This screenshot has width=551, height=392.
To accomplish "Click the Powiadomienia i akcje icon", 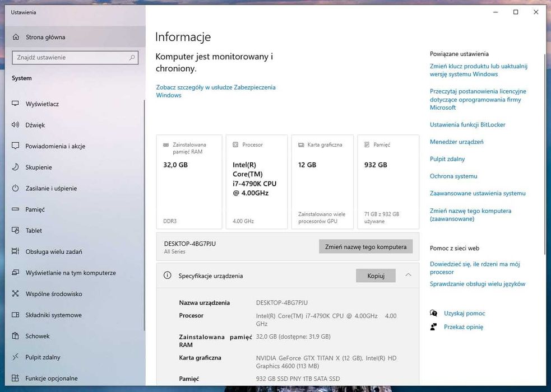I will (15, 146).
